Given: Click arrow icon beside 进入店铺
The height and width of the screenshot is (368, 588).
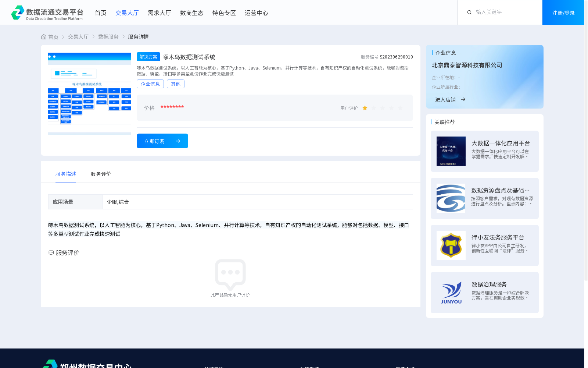Looking at the screenshot, I should click(463, 99).
